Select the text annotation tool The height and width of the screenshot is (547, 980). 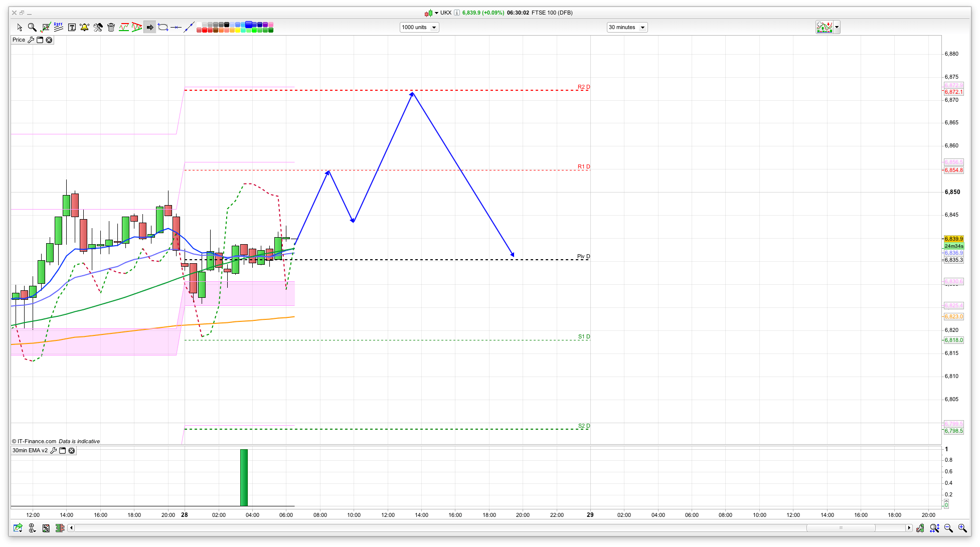pyautogui.click(x=72, y=27)
